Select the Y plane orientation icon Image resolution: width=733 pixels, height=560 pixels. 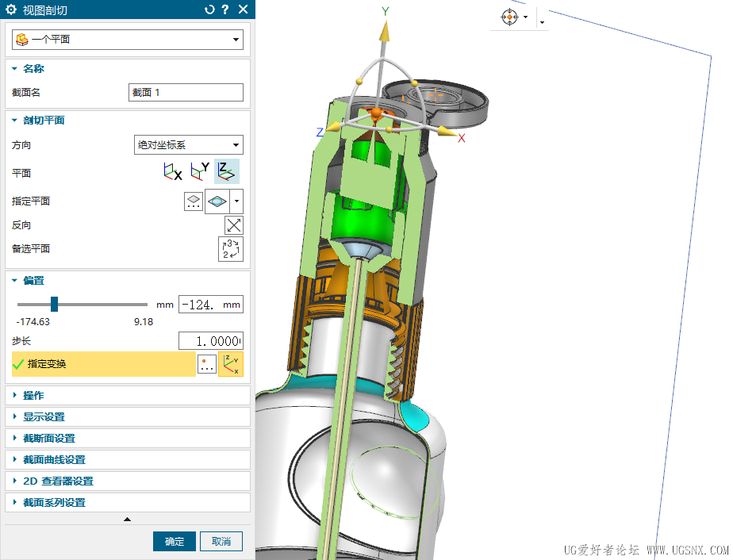pyautogui.click(x=200, y=171)
